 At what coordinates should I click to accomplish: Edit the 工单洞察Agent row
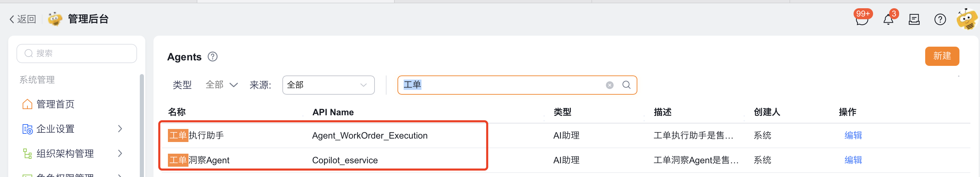[853, 160]
